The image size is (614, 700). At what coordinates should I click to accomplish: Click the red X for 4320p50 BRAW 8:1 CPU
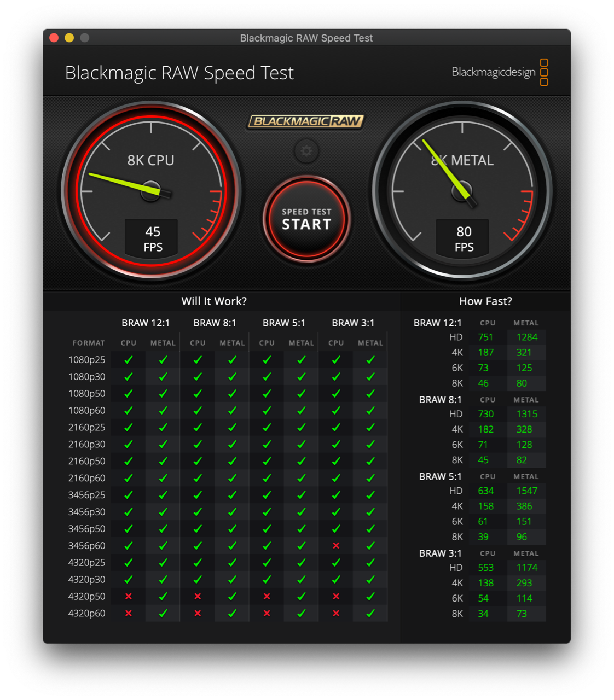click(198, 597)
